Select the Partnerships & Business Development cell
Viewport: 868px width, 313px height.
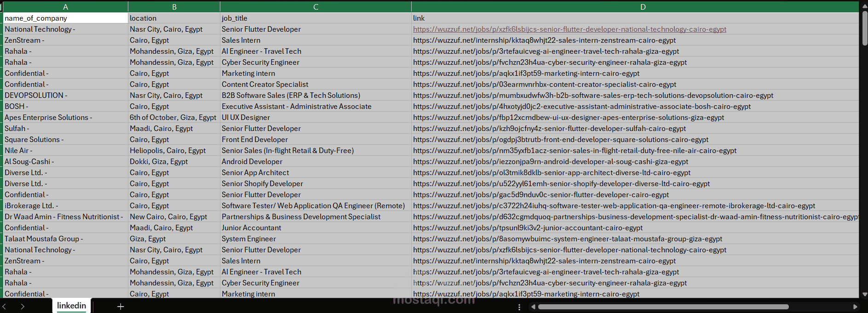316,216
